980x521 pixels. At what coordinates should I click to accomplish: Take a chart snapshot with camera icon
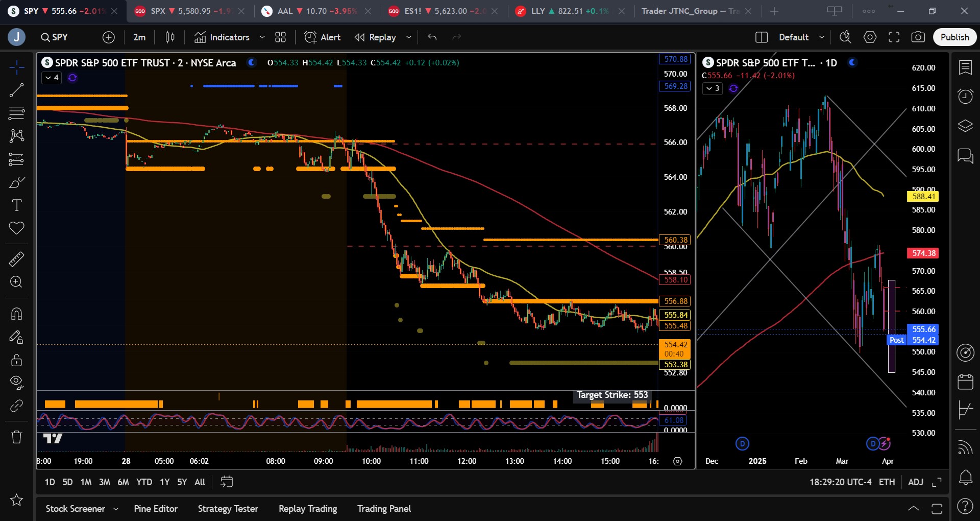point(918,37)
